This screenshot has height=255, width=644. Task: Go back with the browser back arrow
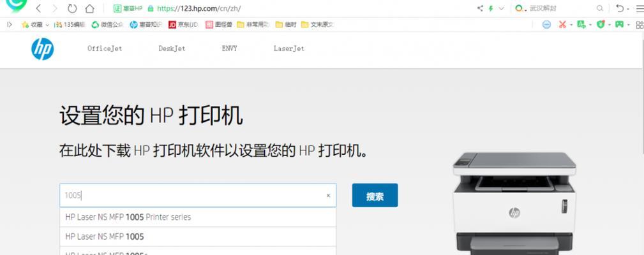38,8
